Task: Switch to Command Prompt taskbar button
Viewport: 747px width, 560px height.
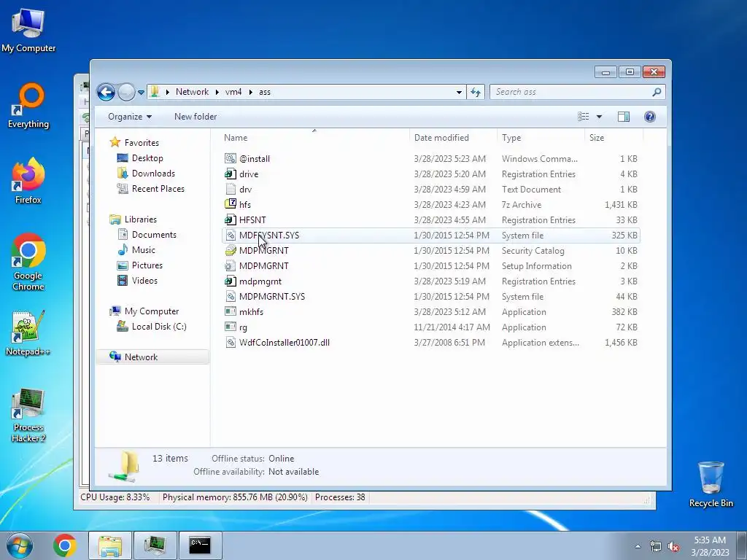Action: click(200, 545)
